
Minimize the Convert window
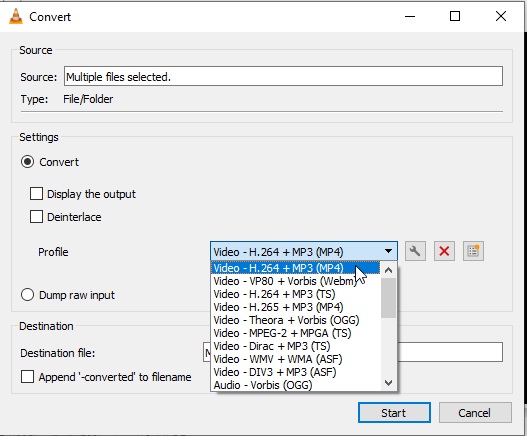coord(410,16)
